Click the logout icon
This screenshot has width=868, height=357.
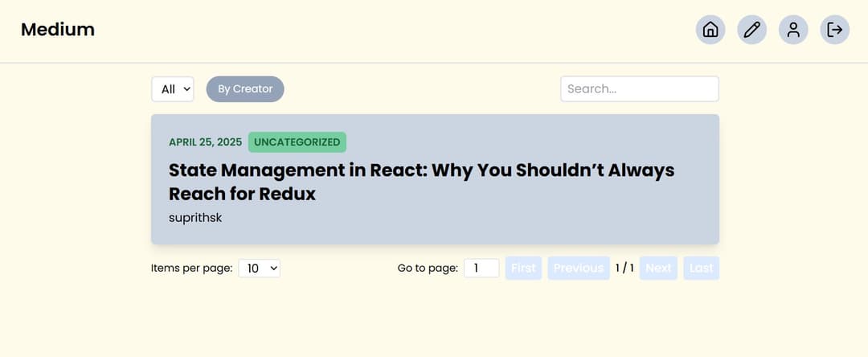pos(834,30)
